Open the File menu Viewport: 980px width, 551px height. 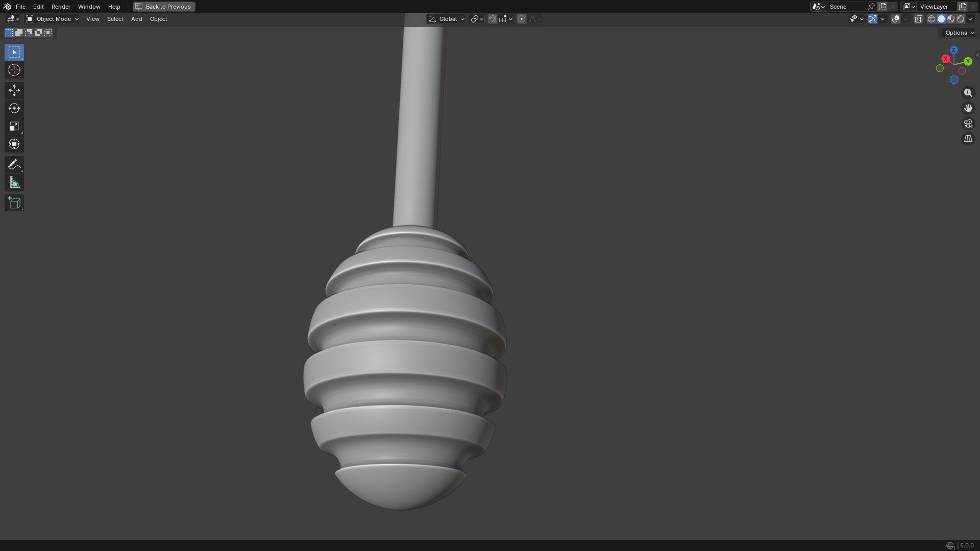tap(20, 7)
